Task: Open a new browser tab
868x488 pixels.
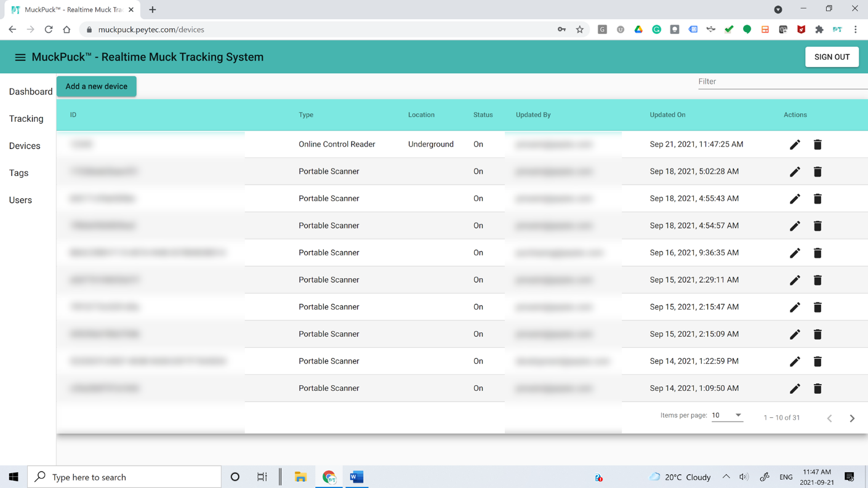Action: 153,10
